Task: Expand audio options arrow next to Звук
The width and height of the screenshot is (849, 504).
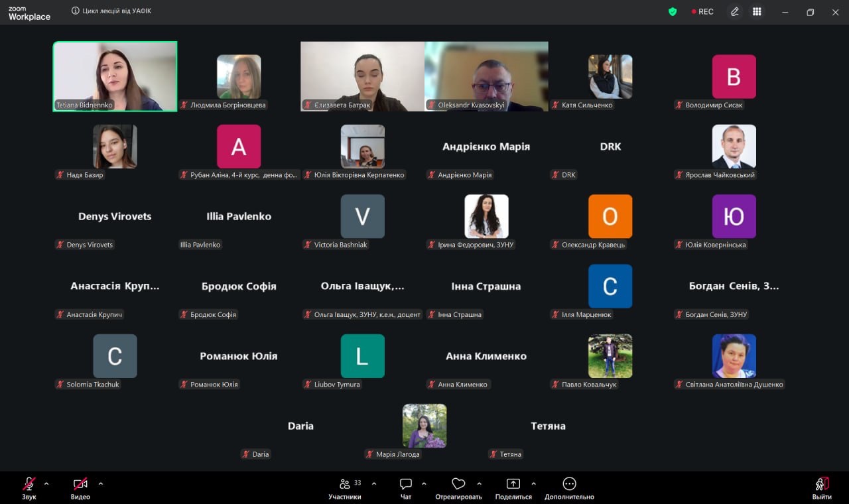Action: (46, 483)
